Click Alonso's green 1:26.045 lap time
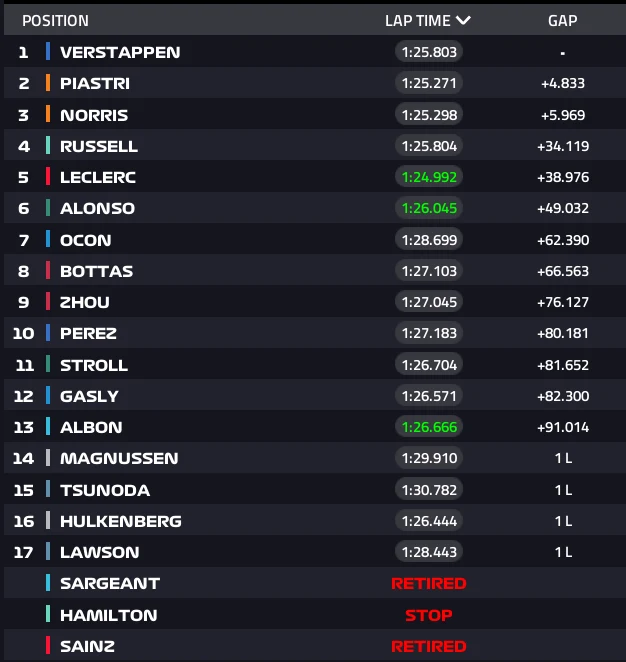The width and height of the screenshot is (626, 662). 429,208
